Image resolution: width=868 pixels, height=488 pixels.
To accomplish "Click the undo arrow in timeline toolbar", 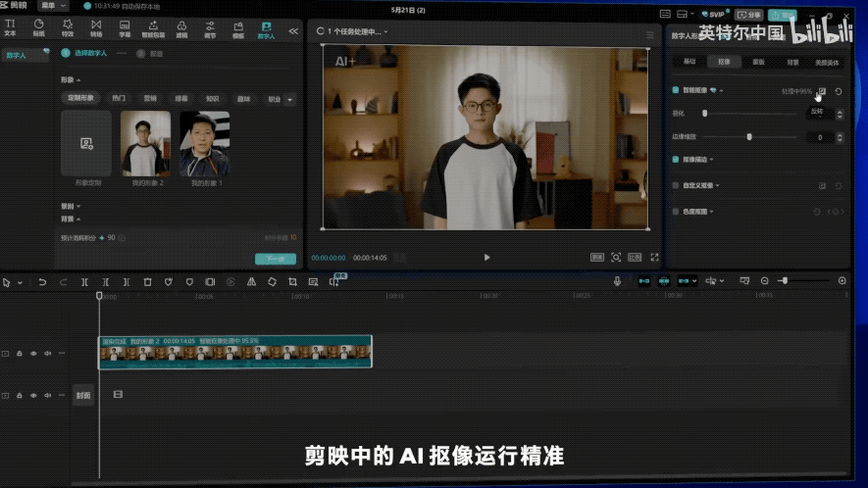I will pyautogui.click(x=42, y=282).
